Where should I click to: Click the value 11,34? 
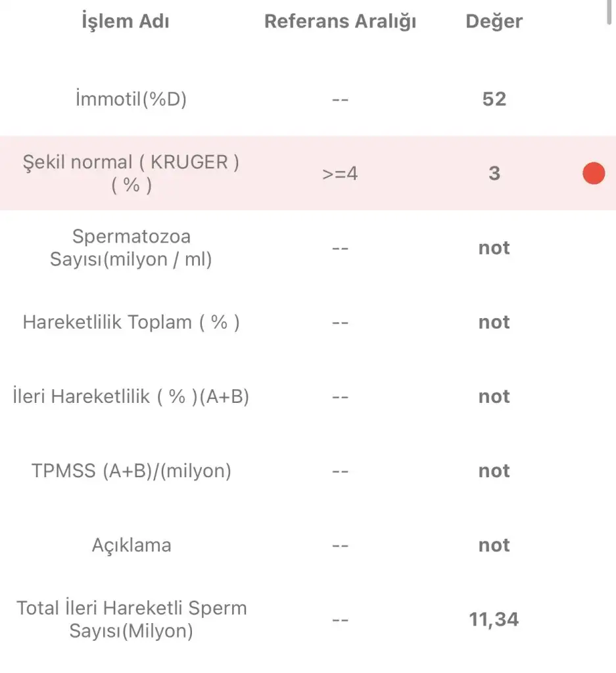point(494,619)
